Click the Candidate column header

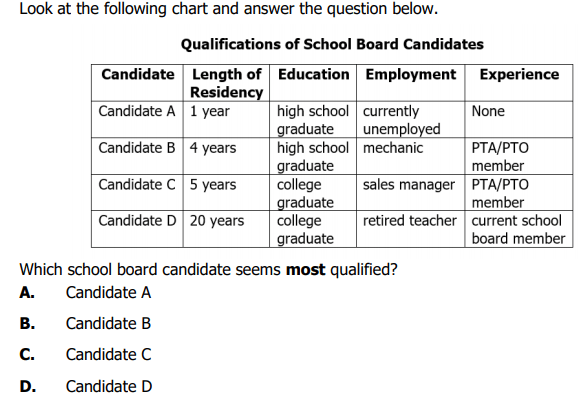click(x=137, y=74)
